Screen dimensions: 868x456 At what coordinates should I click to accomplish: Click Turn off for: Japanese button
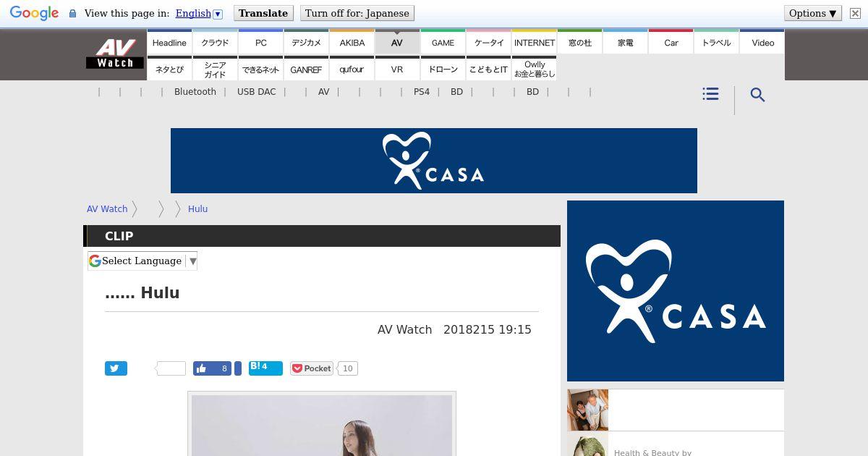coord(357,13)
